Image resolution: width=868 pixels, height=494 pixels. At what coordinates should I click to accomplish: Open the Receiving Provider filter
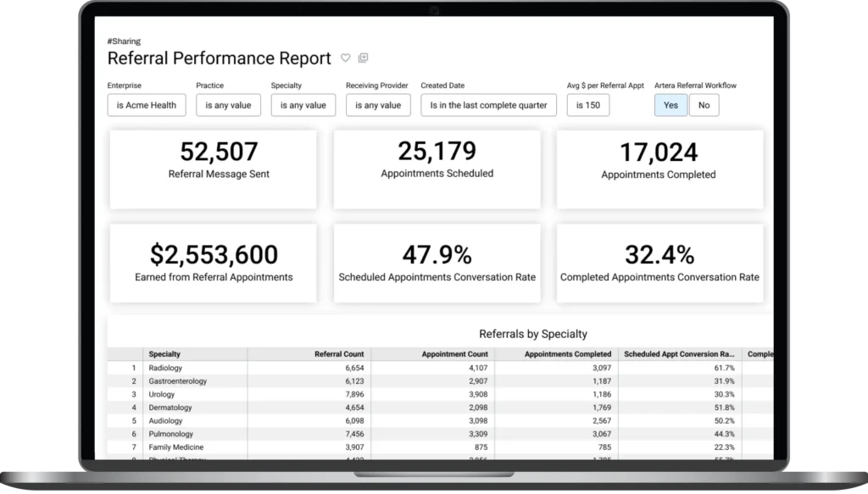tap(378, 105)
